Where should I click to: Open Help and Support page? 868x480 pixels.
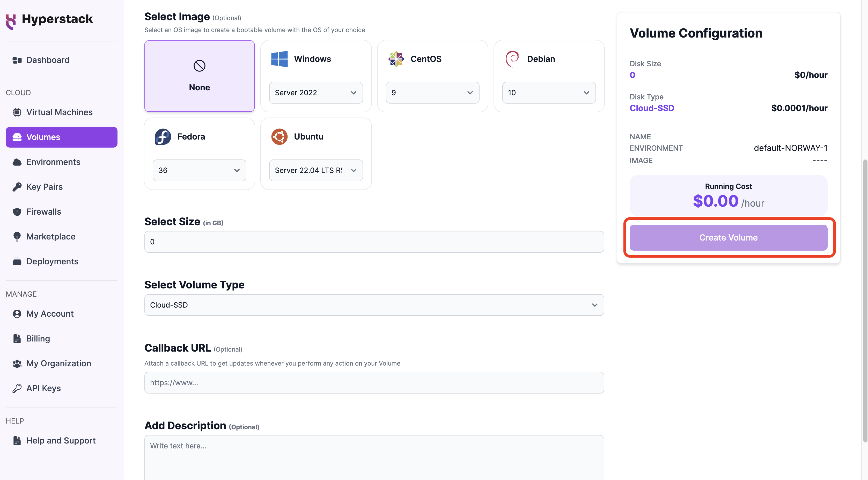pos(61,440)
